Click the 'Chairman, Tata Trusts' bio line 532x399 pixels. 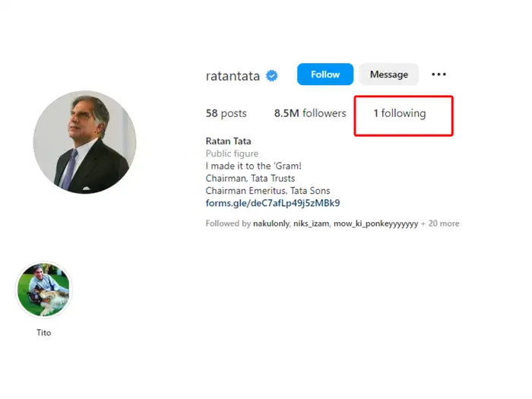[250, 179]
